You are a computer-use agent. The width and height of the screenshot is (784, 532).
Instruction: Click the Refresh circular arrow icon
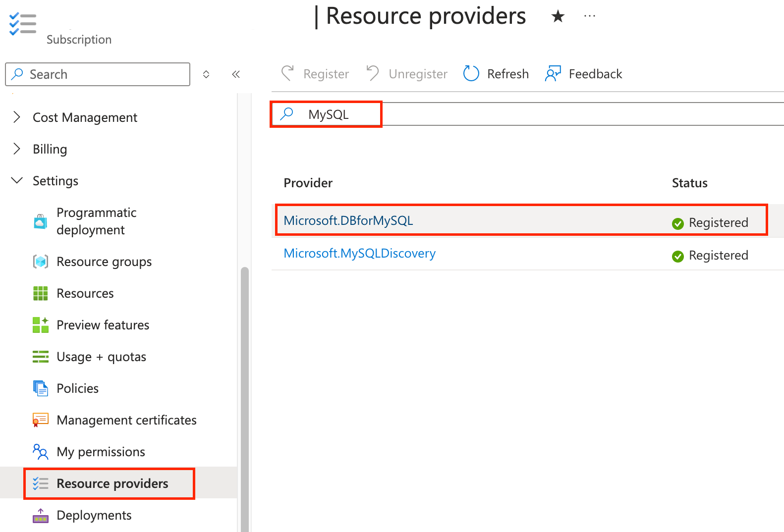(x=471, y=74)
